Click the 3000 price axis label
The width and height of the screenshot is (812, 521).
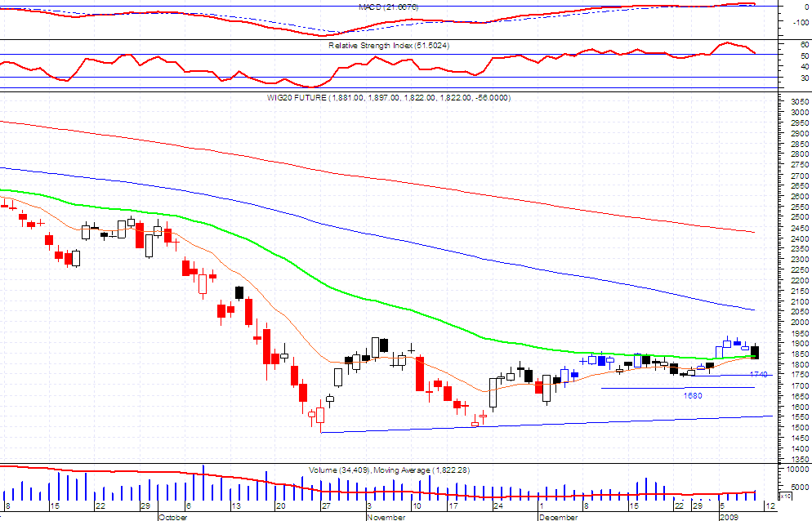click(x=800, y=113)
